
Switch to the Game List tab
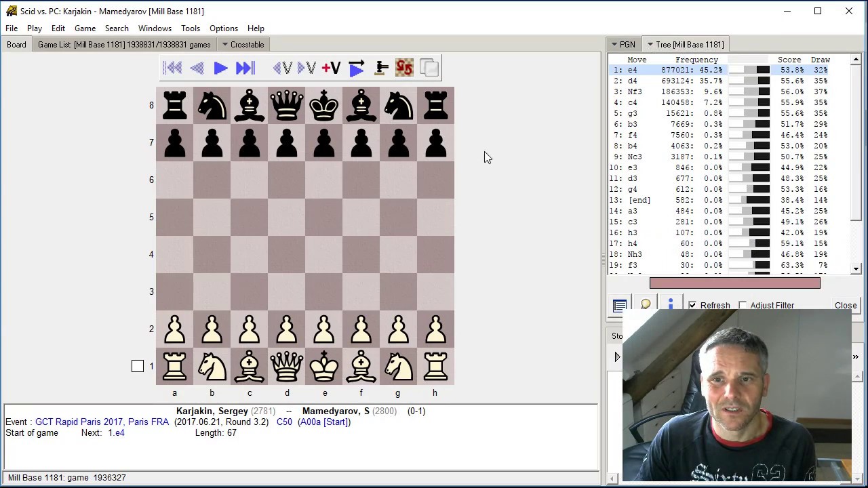tap(124, 45)
